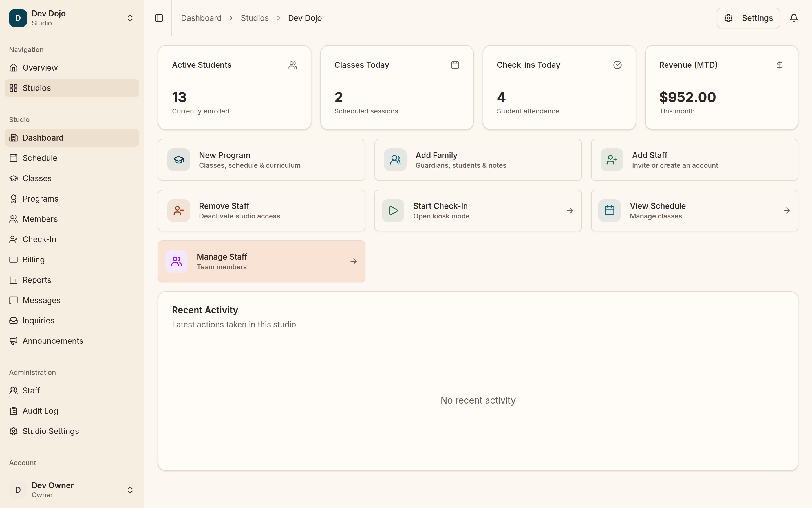812x508 pixels.
Task: Go to Overview in the sidebar
Action: [x=72, y=68]
